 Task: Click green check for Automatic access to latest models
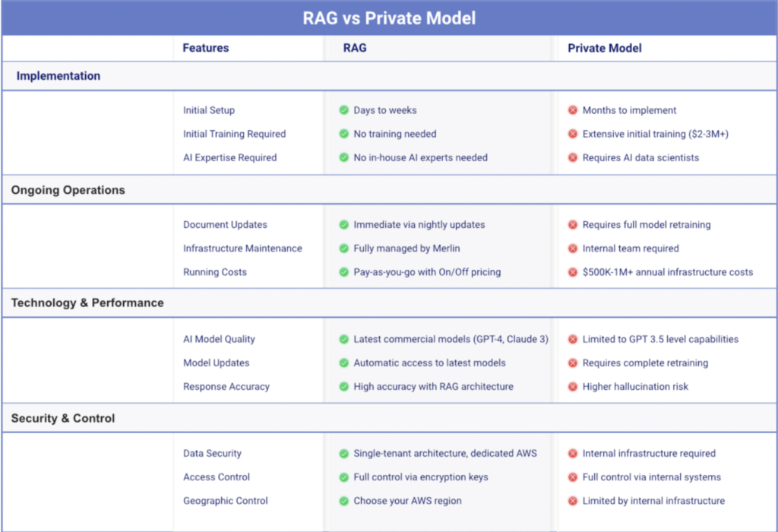point(344,363)
